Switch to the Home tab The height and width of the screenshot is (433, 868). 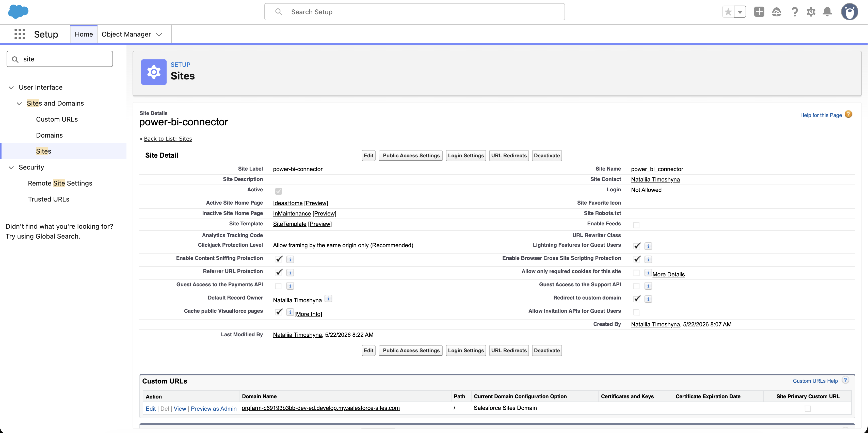tap(84, 34)
